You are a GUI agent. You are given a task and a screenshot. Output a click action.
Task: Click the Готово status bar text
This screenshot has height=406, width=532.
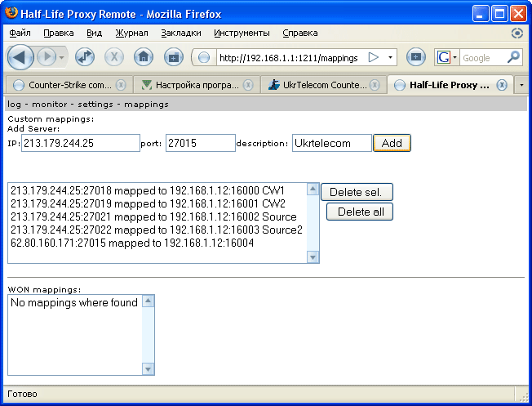[x=22, y=394]
